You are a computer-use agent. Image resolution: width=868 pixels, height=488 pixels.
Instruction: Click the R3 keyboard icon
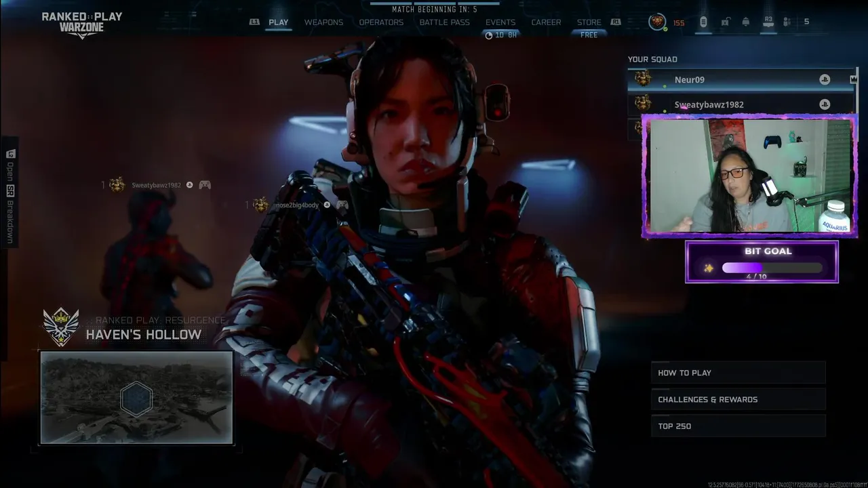point(768,22)
